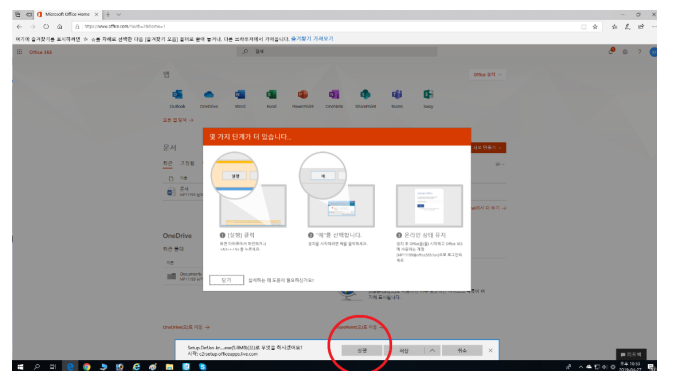
Task: Open a new browser tab
Action: point(108,14)
